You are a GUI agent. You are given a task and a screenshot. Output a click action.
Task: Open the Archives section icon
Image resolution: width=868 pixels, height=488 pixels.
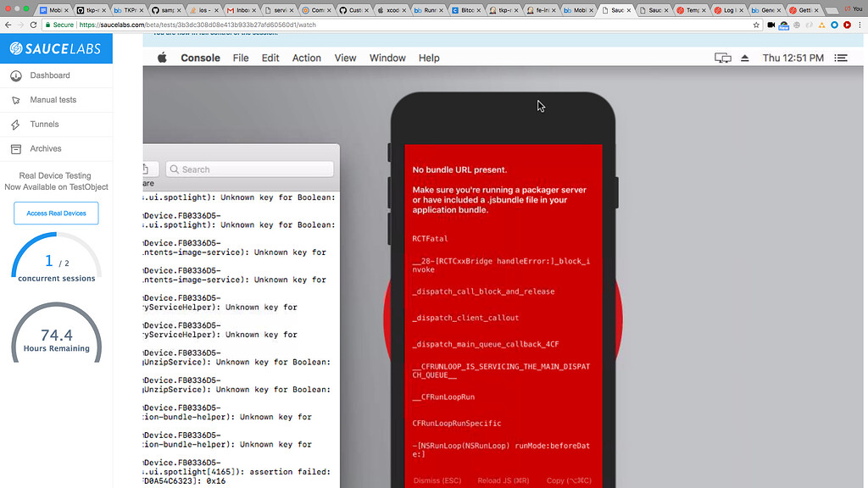(x=18, y=147)
